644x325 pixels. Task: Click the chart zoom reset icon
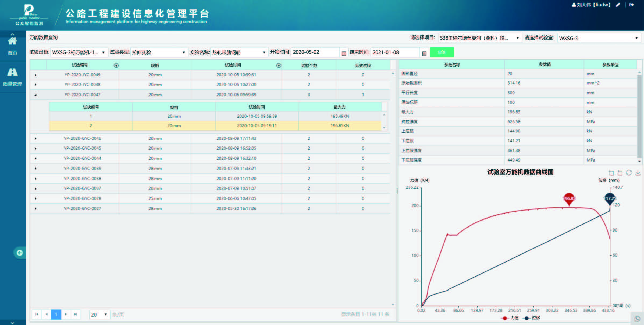click(620, 173)
